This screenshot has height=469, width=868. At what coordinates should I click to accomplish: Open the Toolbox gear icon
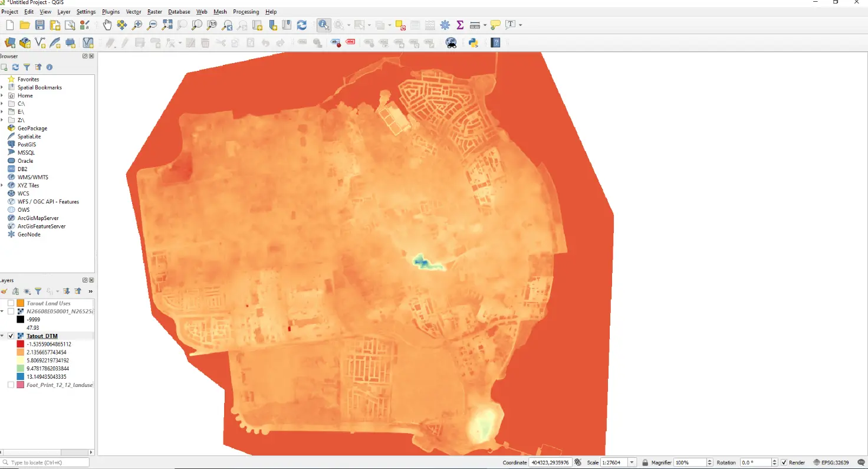pyautogui.click(x=445, y=25)
